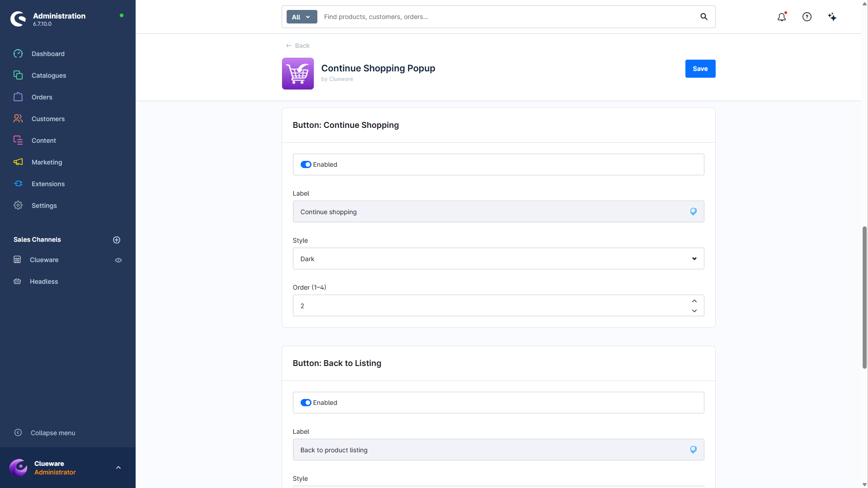Screen dimensions: 868x488
Task: Open the Clueware sales channel
Action: (44, 260)
